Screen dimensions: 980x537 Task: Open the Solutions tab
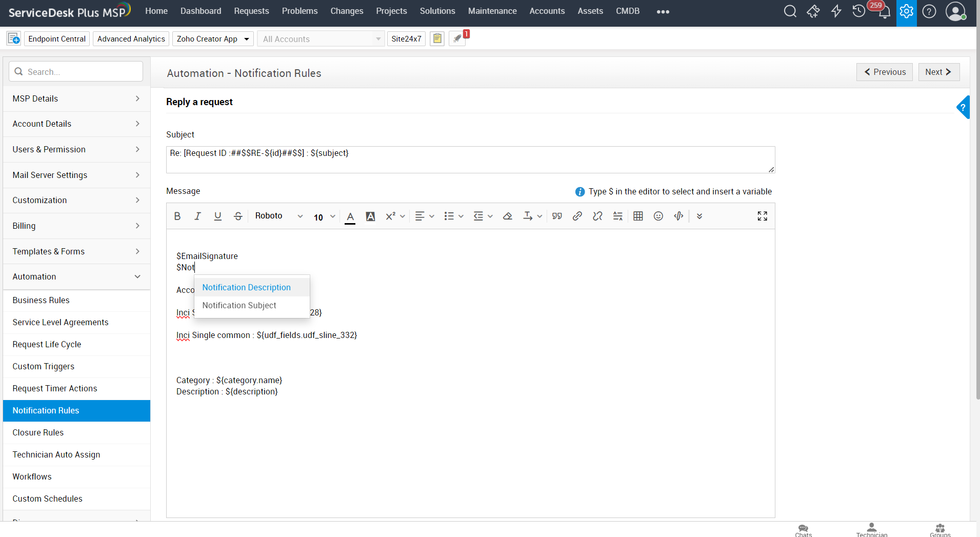437,11
